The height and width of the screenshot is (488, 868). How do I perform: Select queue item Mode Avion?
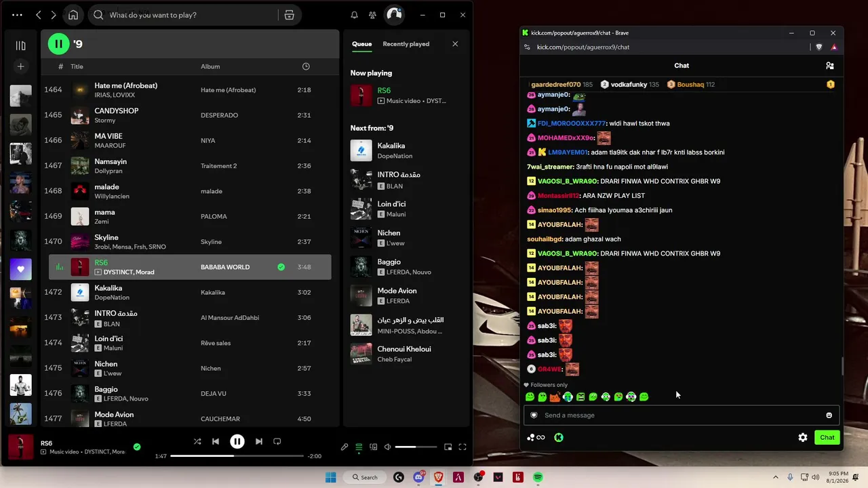406,296
